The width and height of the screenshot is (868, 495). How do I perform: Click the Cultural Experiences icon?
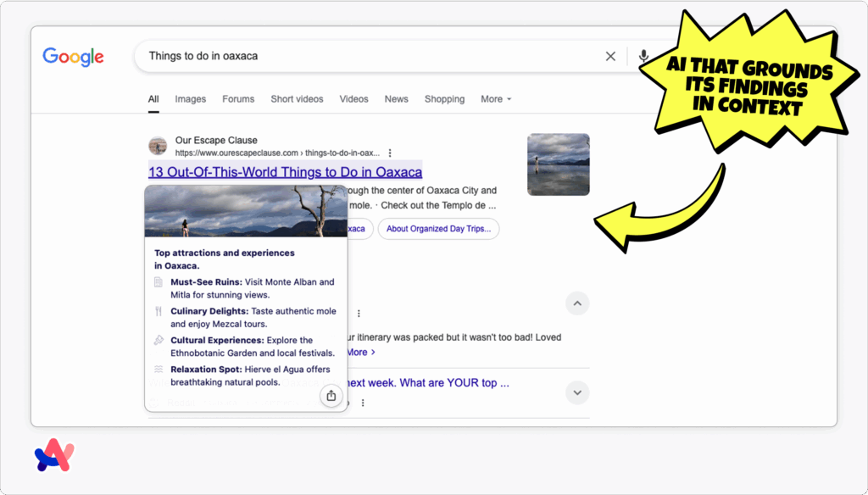pos(159,340)
